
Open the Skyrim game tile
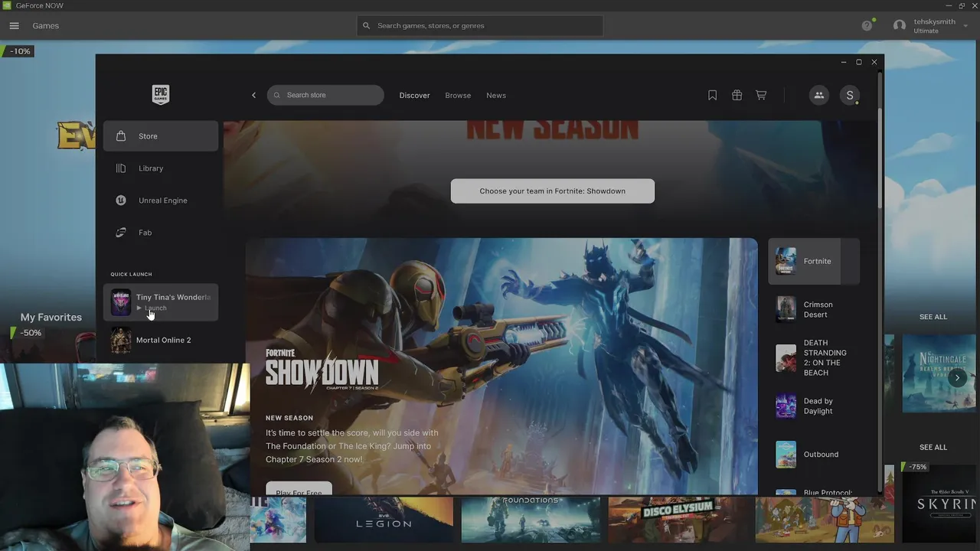click(940, 503)
